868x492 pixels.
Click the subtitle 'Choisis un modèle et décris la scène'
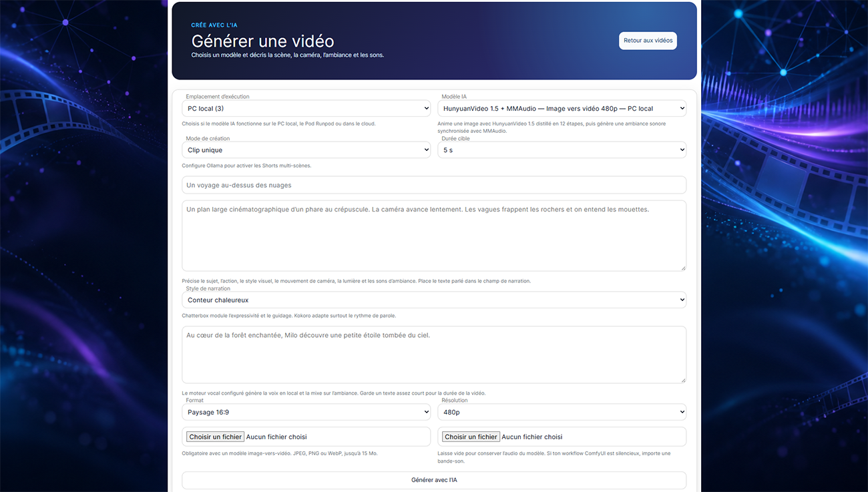288,55
